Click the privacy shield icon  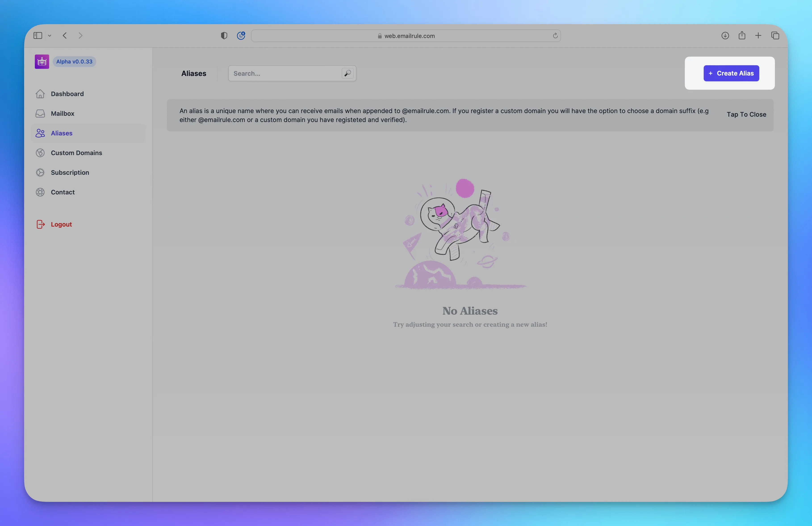point(224,36)
